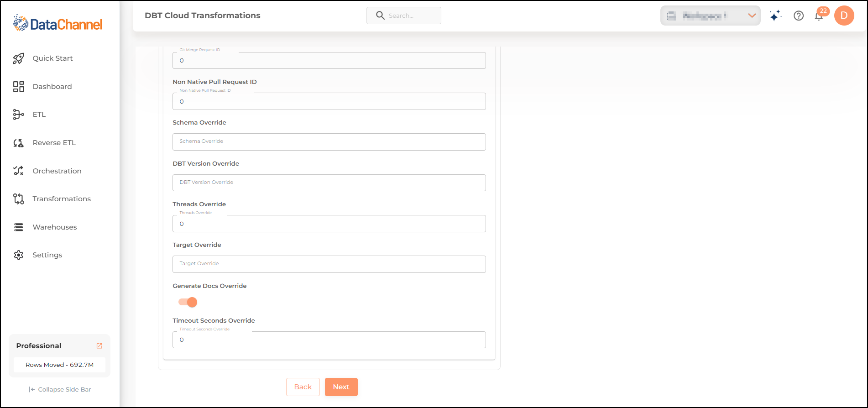Focus Timeout Seconds Override input
The height and width of the screenshot is (408, 868).
pos(329,340)
